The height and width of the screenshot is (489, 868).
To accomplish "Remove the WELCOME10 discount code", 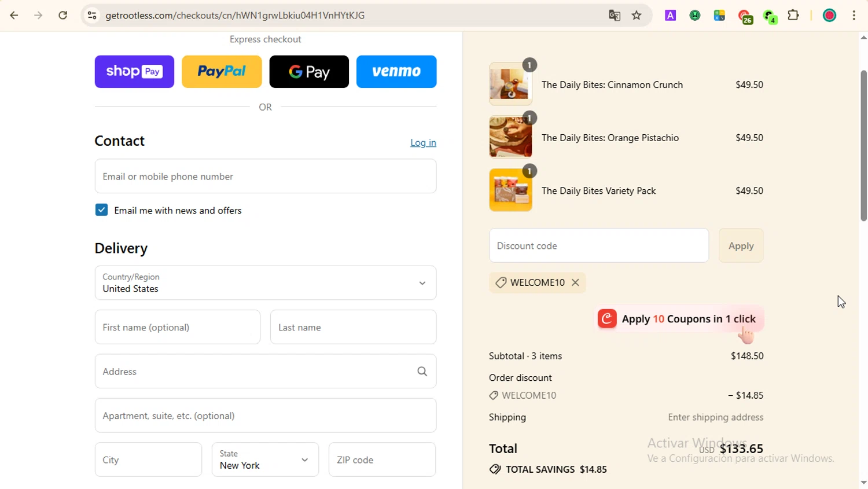I will coord(575,282).
